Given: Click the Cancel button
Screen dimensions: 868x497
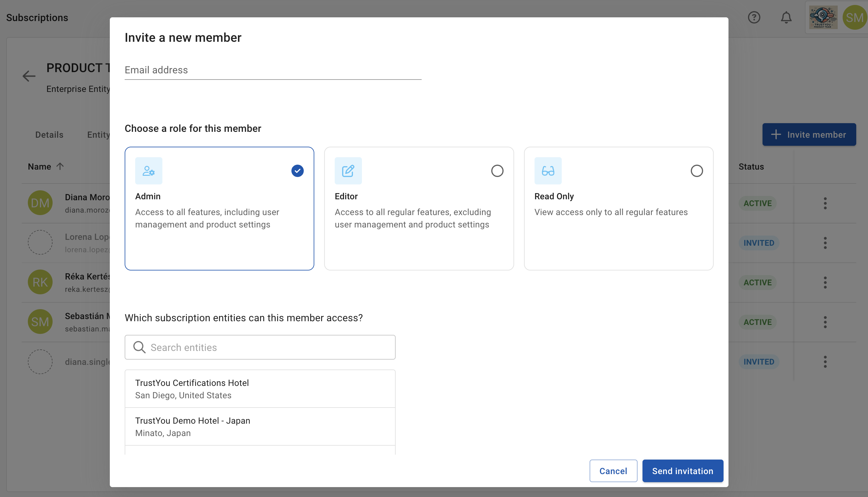Looking at the screenshot, I should pyautogui.click(x=613, y=471).
